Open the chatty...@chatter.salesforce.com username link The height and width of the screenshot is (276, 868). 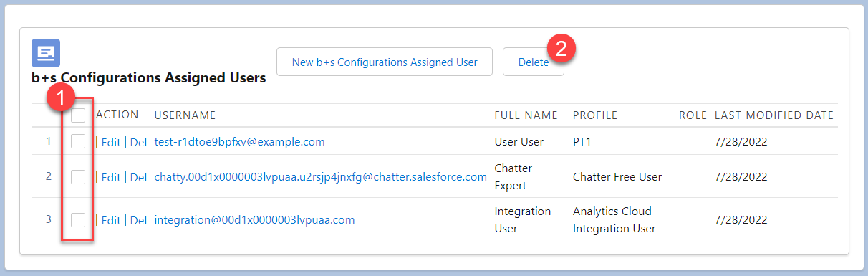coord(321,176)
